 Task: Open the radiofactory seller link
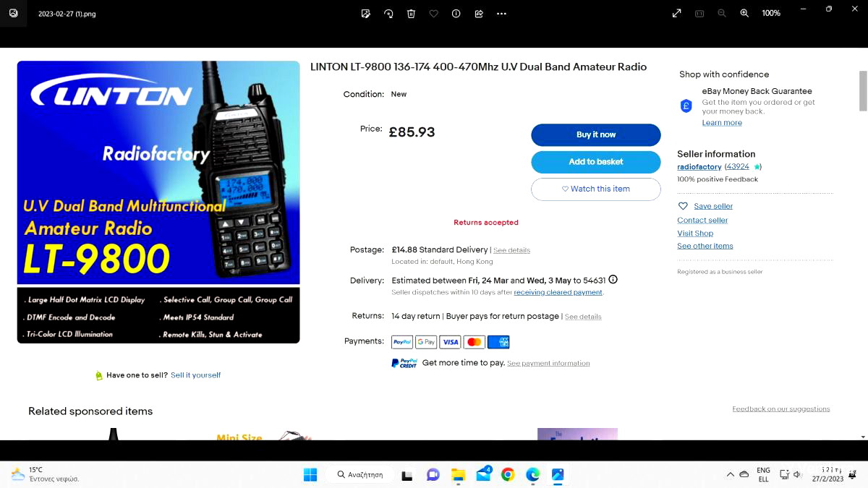699,167
